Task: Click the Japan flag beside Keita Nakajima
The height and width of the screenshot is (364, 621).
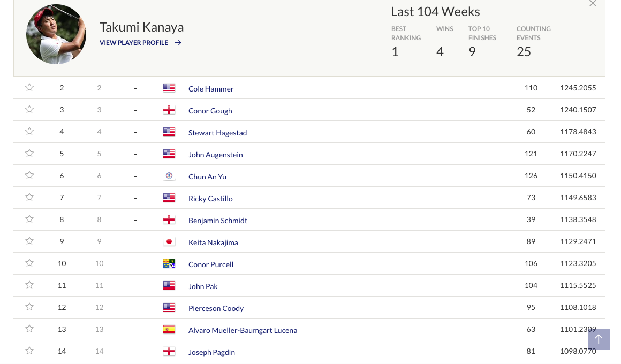Action: point(169,241)
